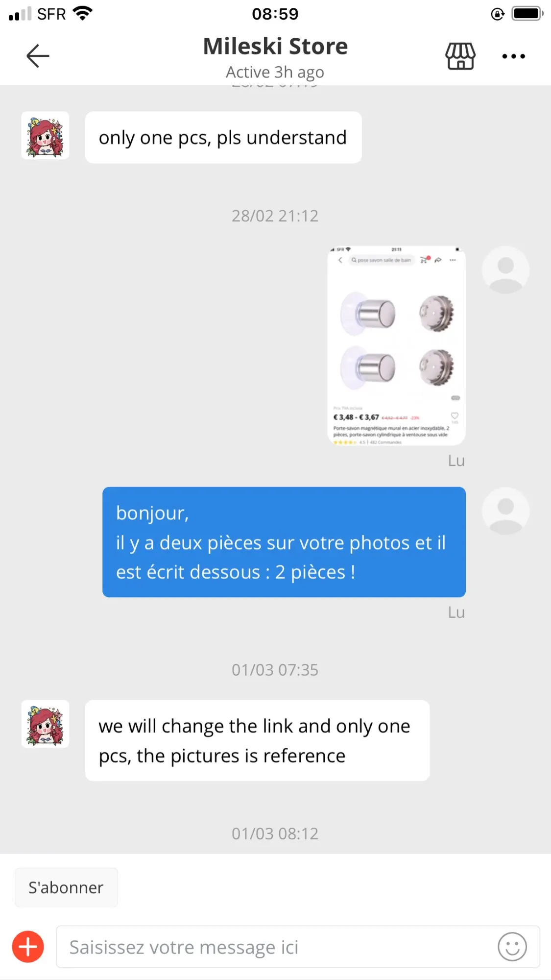Image resolution: width=551 pixels, height=980 pixels.
Task: Tap seller avatar beside 'we will change' message
Action: (45, 724)
